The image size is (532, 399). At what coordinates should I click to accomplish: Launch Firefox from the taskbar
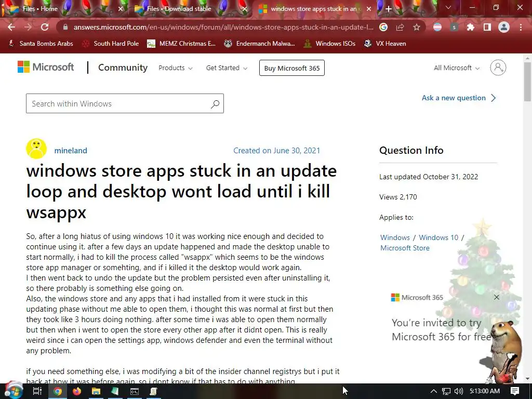tap(77, 392)
